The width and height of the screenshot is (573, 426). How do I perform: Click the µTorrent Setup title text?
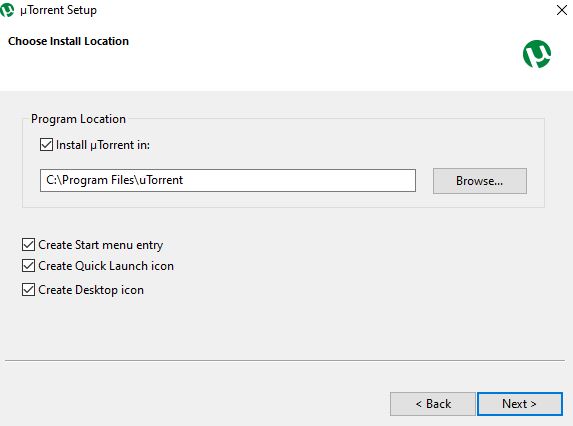point(58,10)
